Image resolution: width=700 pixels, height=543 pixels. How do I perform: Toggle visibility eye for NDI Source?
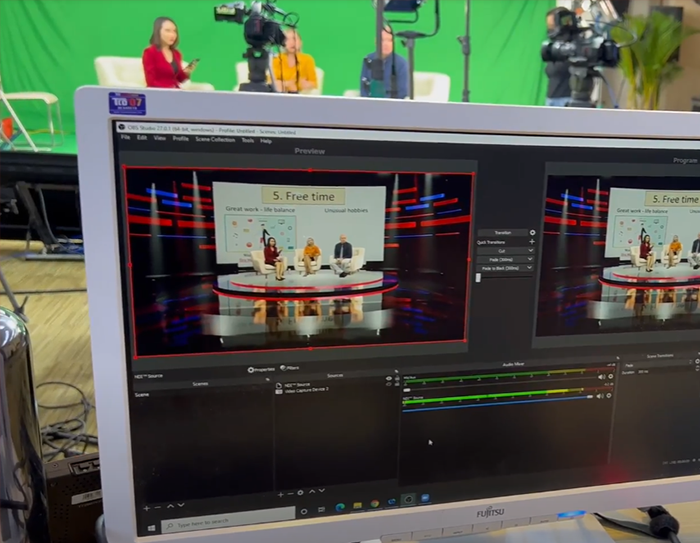click(389, 379)
